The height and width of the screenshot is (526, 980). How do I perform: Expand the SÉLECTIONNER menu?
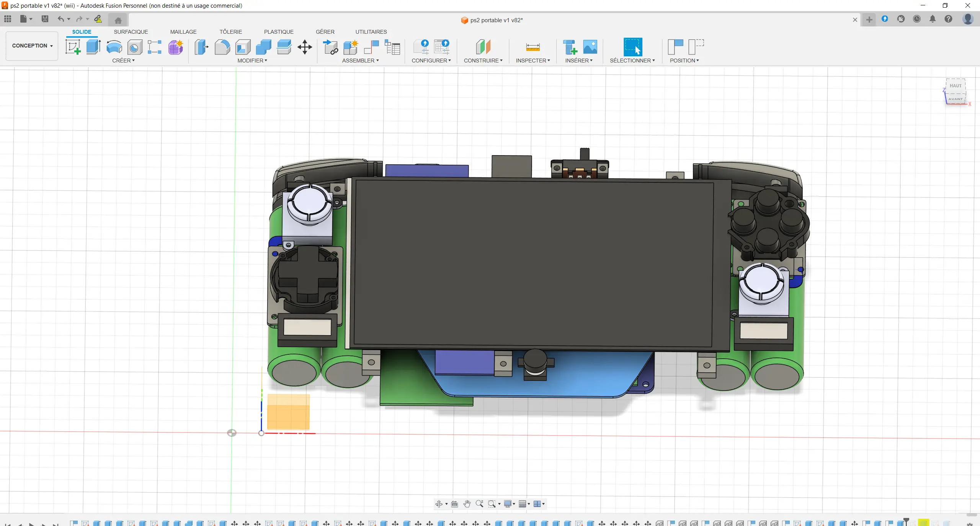pos(632,61)
